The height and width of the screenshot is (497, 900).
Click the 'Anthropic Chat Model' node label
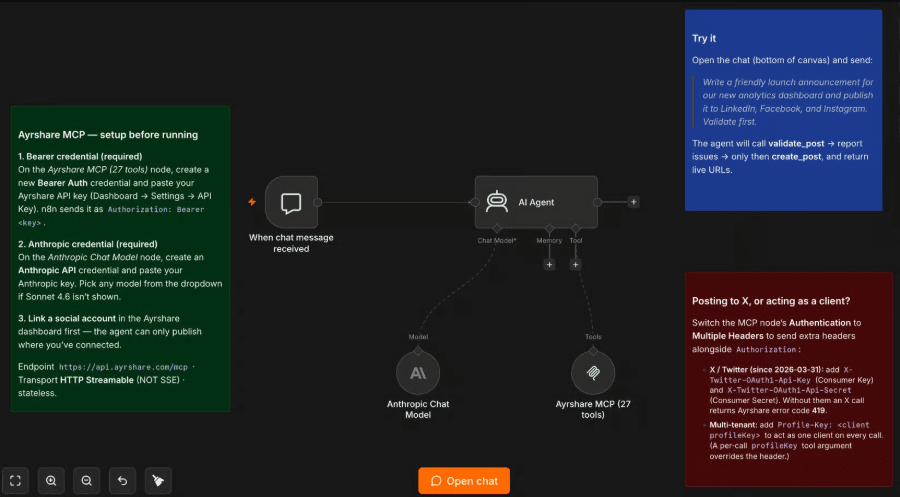pos(418,409)
